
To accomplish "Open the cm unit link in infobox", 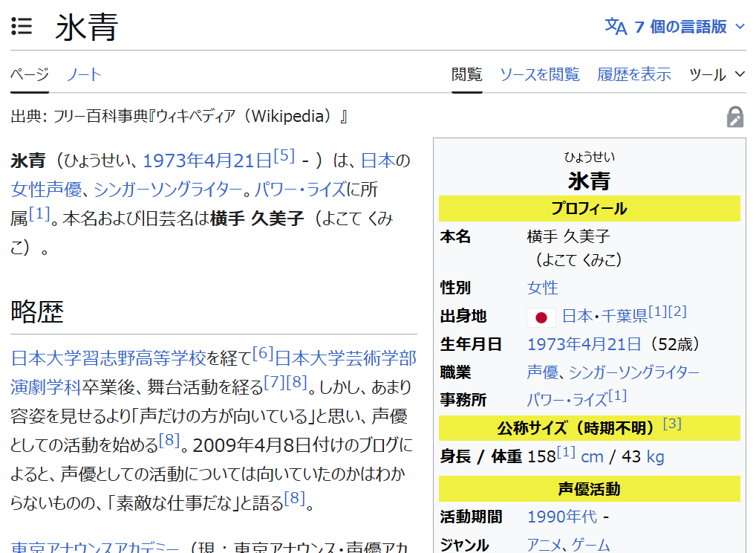I will coord(592,456).
